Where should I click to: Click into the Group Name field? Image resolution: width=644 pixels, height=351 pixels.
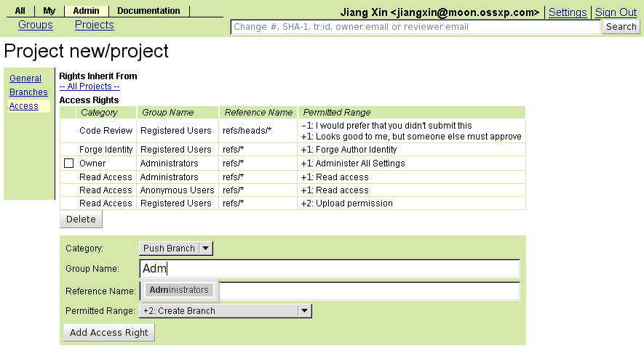tap(330, 269)
